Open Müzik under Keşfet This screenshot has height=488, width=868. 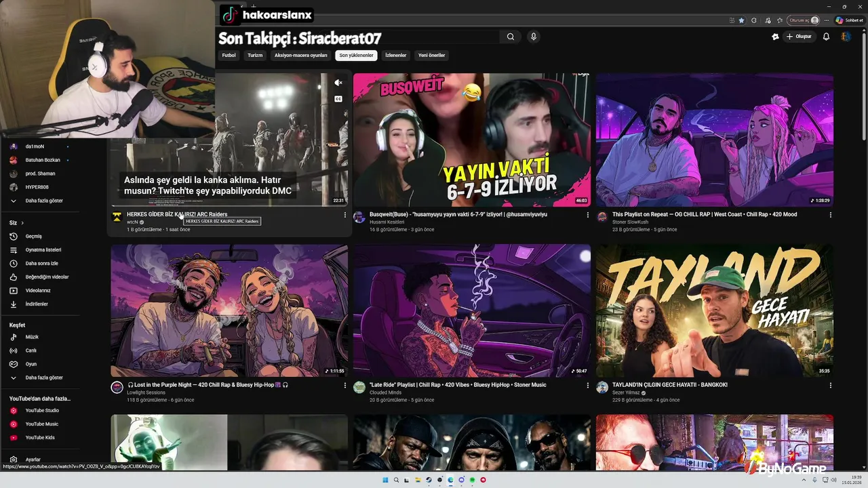41,337
